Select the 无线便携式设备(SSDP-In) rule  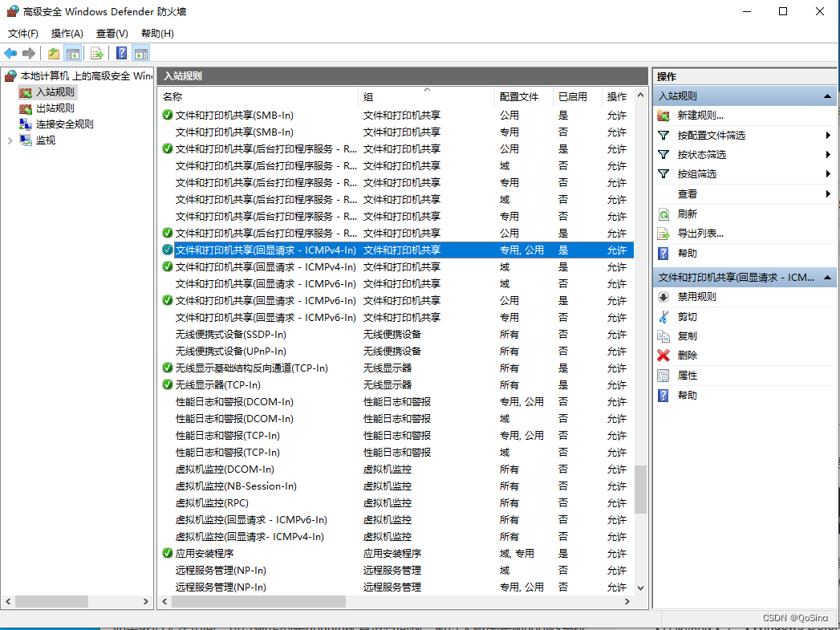point(396,335)
